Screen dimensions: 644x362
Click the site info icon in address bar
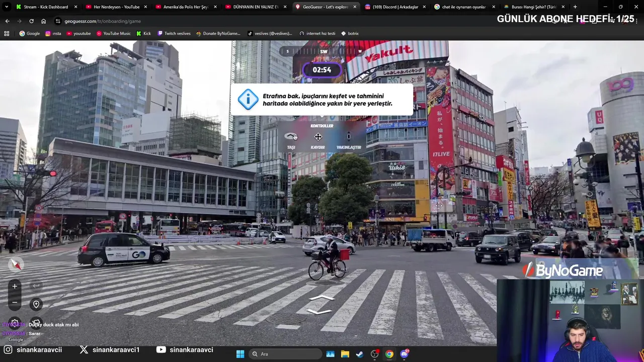pos(58,21)
